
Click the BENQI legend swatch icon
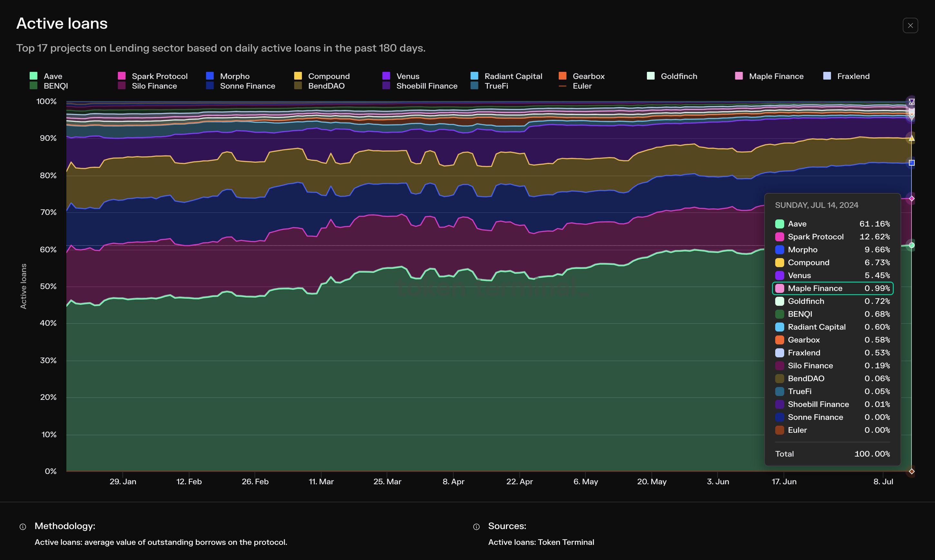34,86
